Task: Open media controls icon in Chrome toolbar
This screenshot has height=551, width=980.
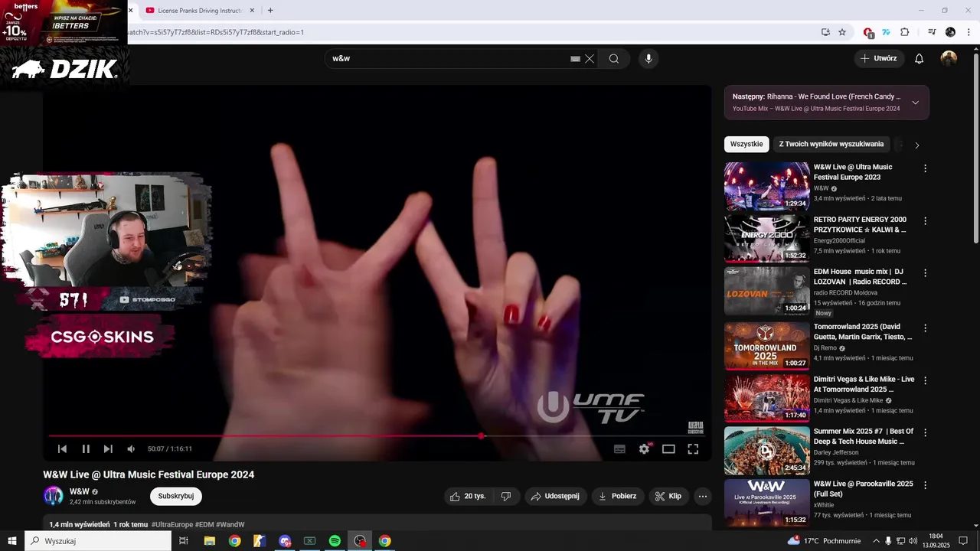Action: tap(932, 32)
